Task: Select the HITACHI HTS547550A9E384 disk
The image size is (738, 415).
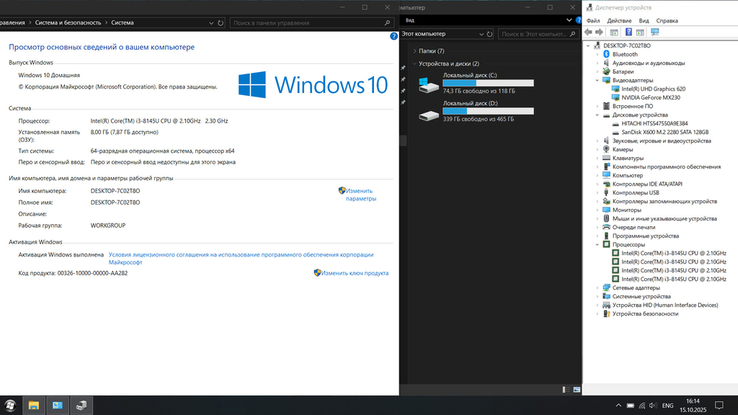Action: tap(654, 123)
